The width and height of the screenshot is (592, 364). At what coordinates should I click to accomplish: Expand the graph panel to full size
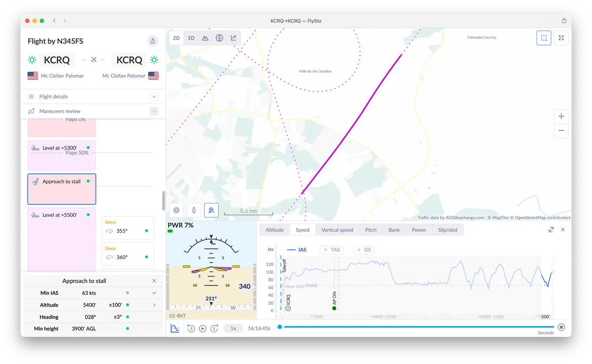click(551, 229)
